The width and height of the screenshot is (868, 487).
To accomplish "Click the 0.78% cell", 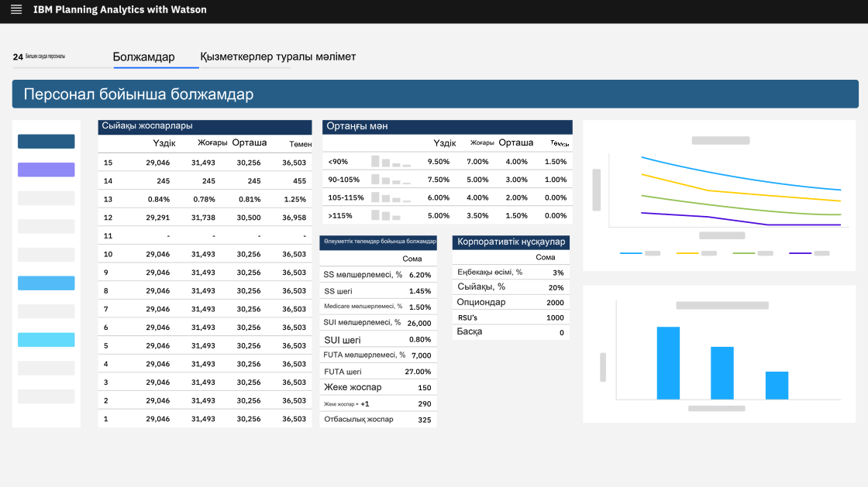I will pyautogui.click(x=204, y=199).
